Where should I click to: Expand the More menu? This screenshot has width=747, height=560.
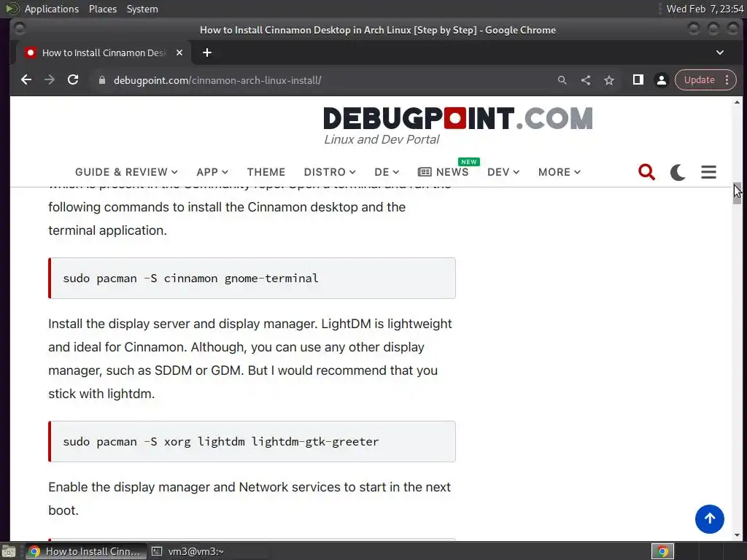560,172
